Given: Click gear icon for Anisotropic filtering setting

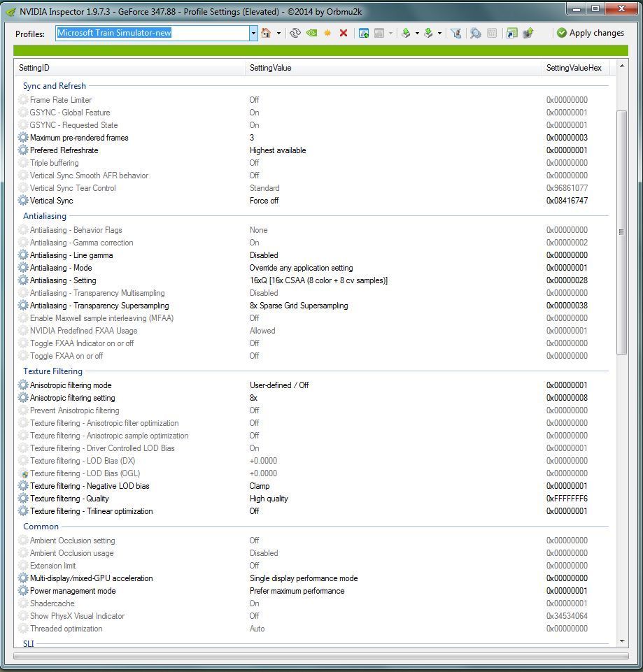Looking at the screenshot, I should (x=23, y=398).
